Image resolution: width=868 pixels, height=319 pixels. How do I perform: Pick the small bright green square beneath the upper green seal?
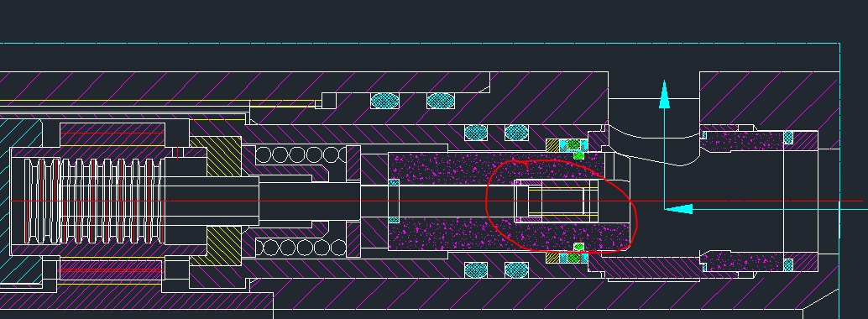click(x=578, y=156)
